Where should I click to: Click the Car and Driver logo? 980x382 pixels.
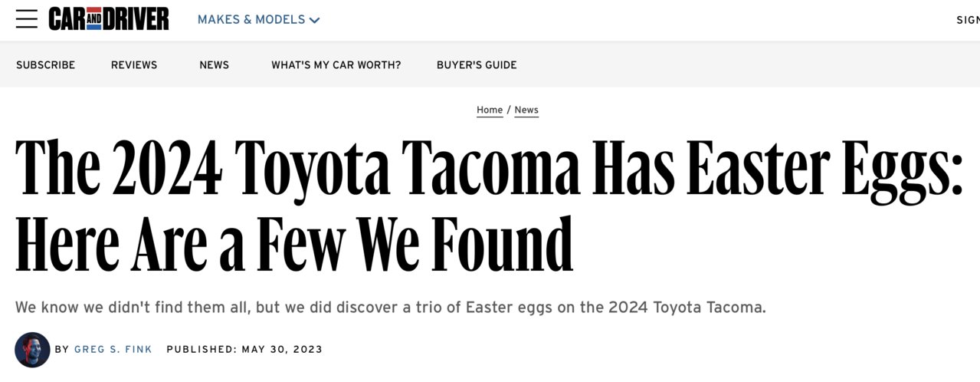point(109,19)
